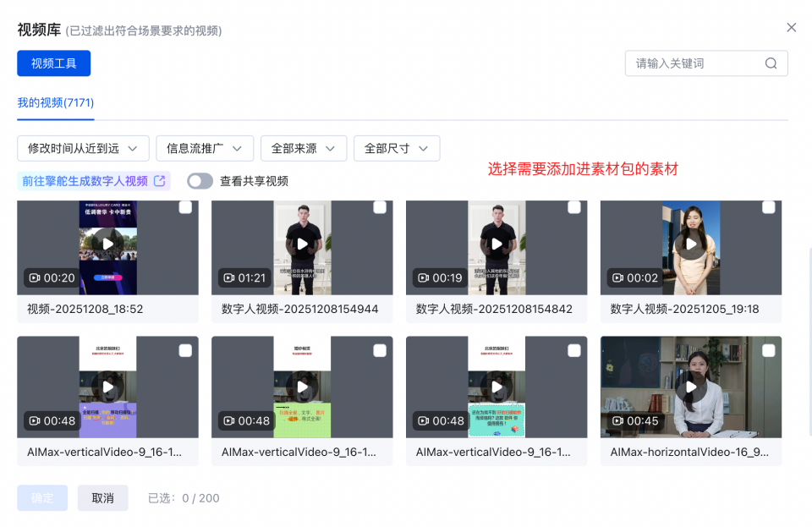Screen dimensions: 812x527
Task: Enable 查看共享视频 switch
Action: 200,180
